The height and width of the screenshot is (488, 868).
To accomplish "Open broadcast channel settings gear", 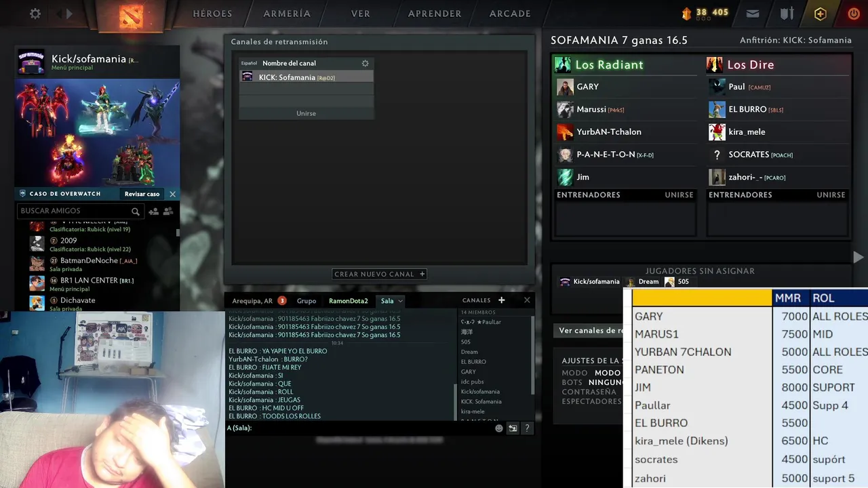I will coord(365,63).
